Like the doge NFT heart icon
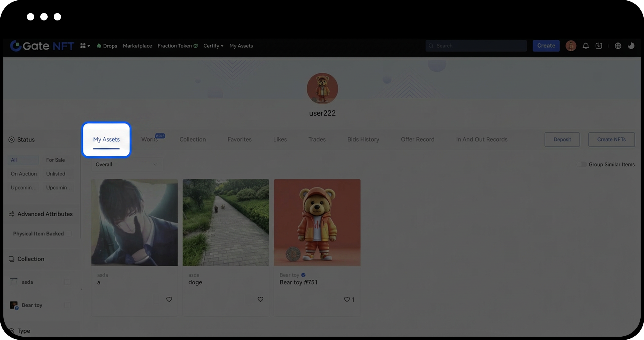 pyautogui.click(x=260, y=299)
